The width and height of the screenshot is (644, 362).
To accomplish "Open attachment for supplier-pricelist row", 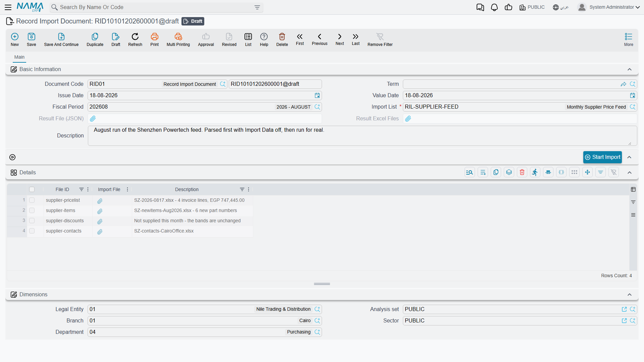I will [x=100, y=201].
